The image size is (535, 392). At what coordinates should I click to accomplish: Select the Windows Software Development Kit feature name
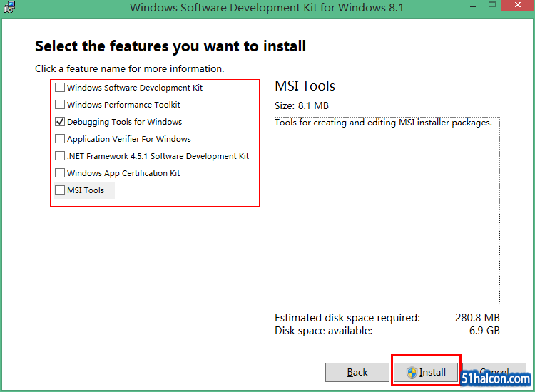[135, 88]
